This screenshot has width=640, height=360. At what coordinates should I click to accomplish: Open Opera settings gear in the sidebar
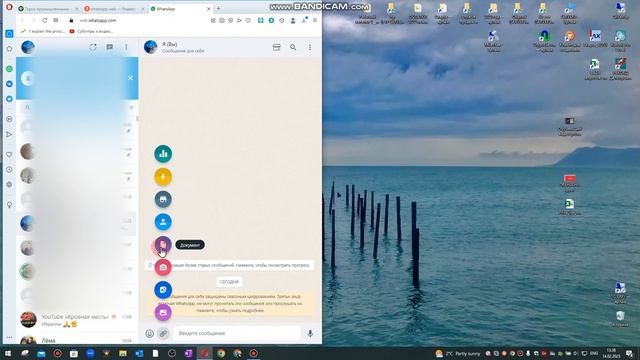[x=9, y=184]
